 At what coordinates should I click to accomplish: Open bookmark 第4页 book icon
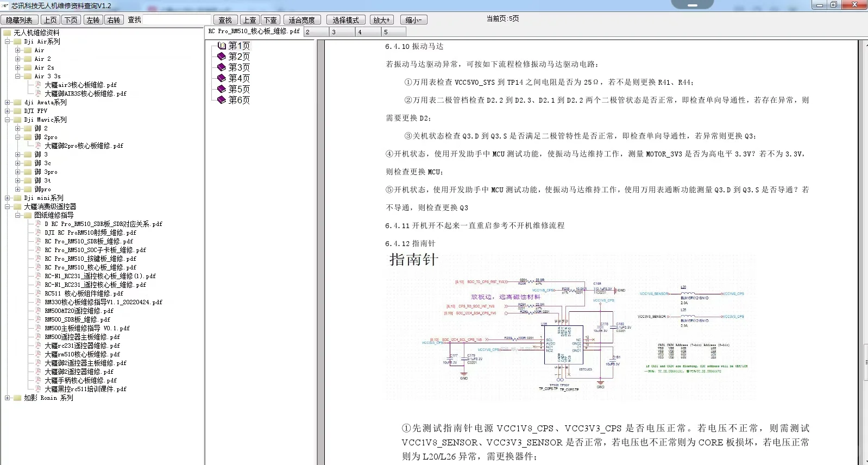pos(222,78)
